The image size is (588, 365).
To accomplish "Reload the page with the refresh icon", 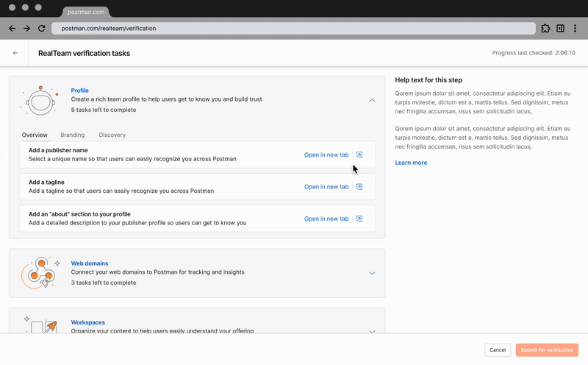I will 42,28.
